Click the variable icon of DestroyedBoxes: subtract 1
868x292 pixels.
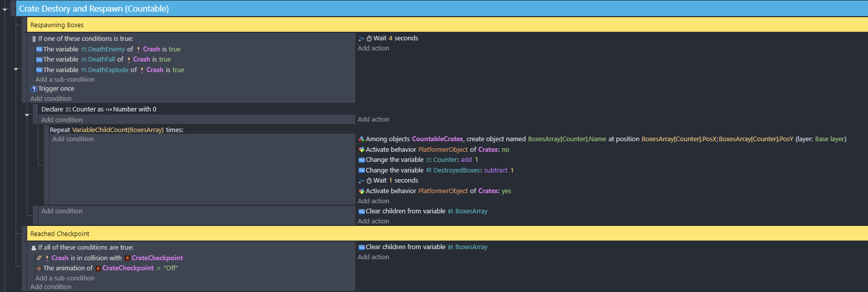361,170
